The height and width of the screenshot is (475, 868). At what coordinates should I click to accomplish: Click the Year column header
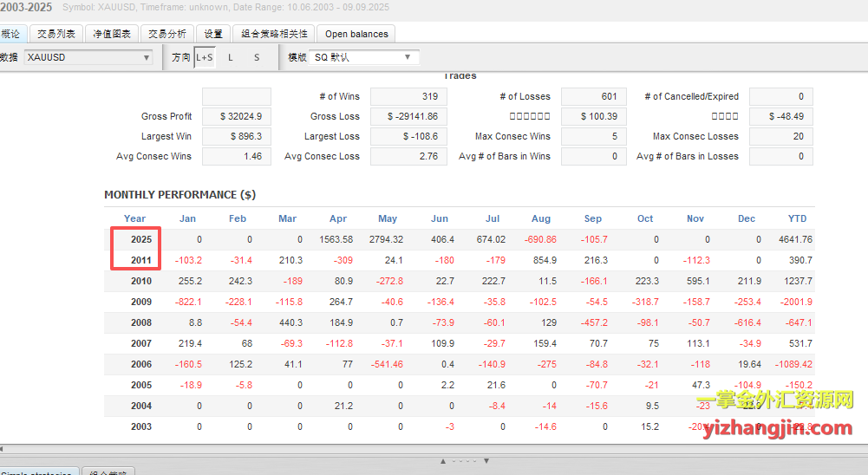click(134, 218)
